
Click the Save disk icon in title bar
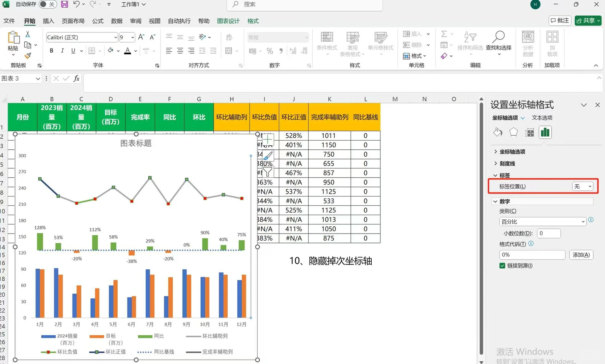(x=64, y=4)
